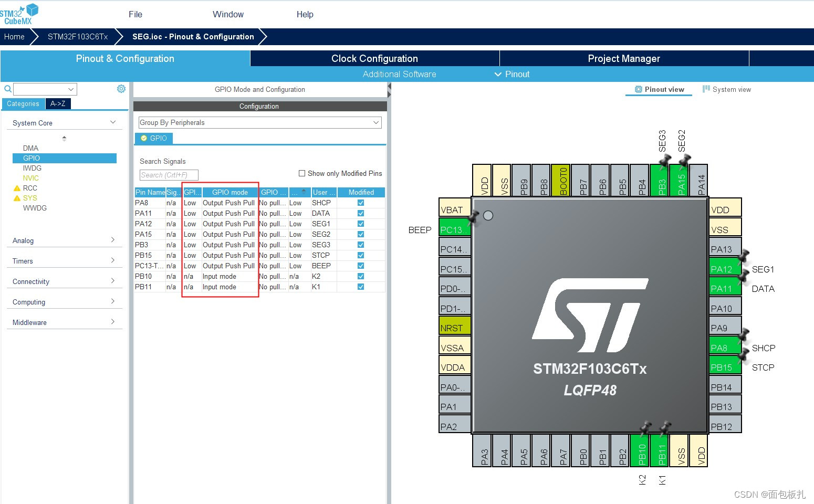Click the PC13-T... pin name cell
Image resolution: width=814 pixels, height=504 pixels.
tap(149, 266)
